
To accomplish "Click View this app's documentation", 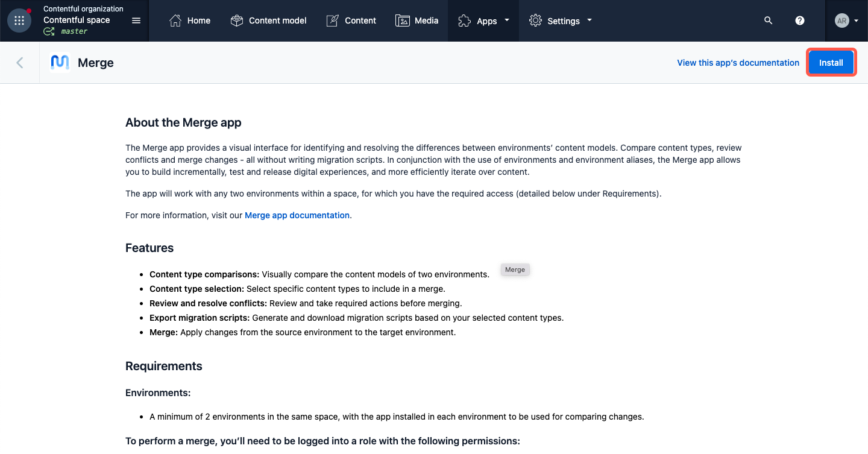I will click(x=738, y=62).
